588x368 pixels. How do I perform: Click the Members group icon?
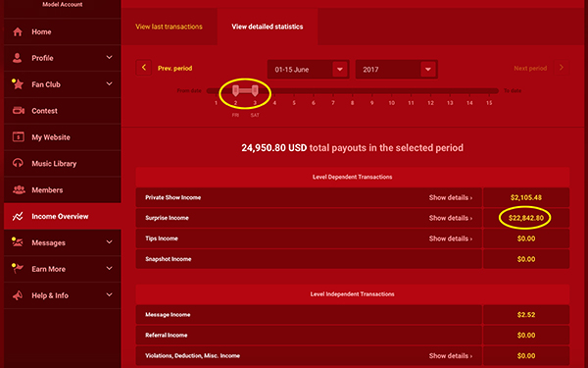coord(19,189)
